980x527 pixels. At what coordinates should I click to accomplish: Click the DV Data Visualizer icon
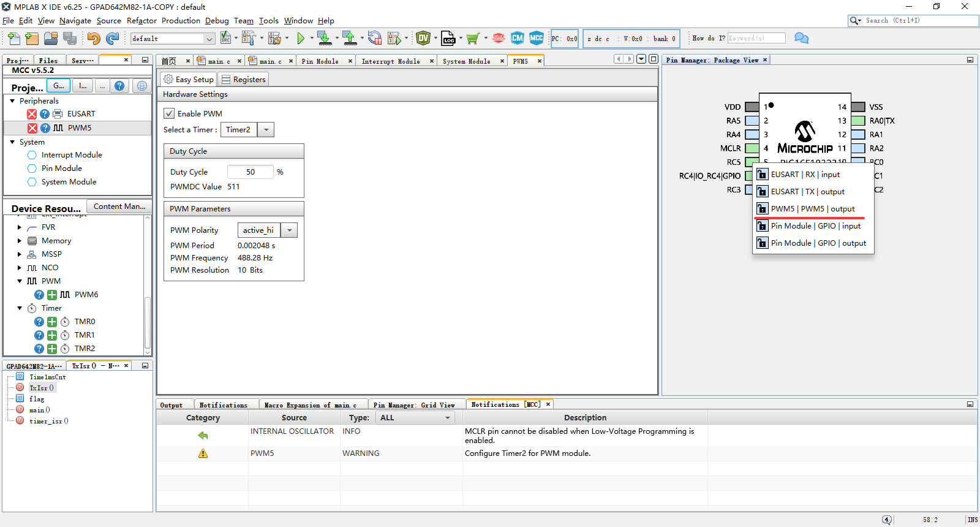click(423, 38)
